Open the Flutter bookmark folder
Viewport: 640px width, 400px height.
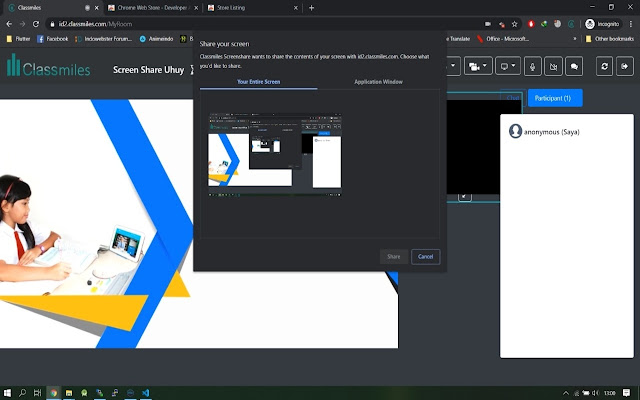click(18, 39)
